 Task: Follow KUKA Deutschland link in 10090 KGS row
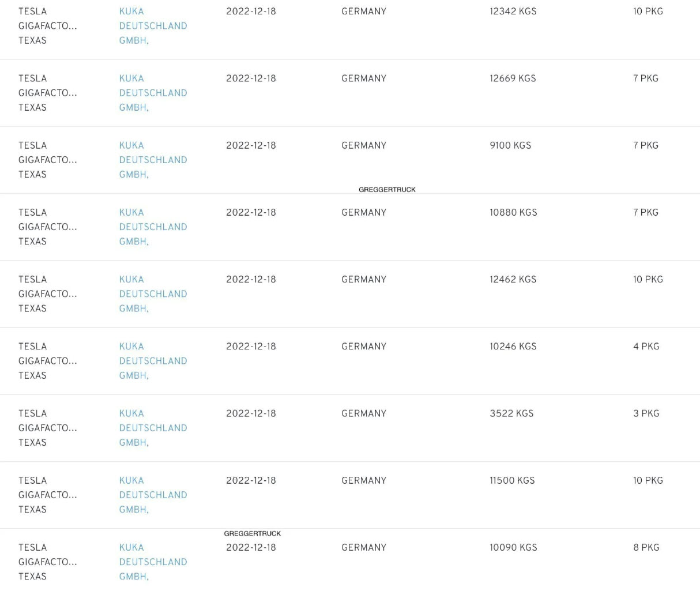coord(153,562)
